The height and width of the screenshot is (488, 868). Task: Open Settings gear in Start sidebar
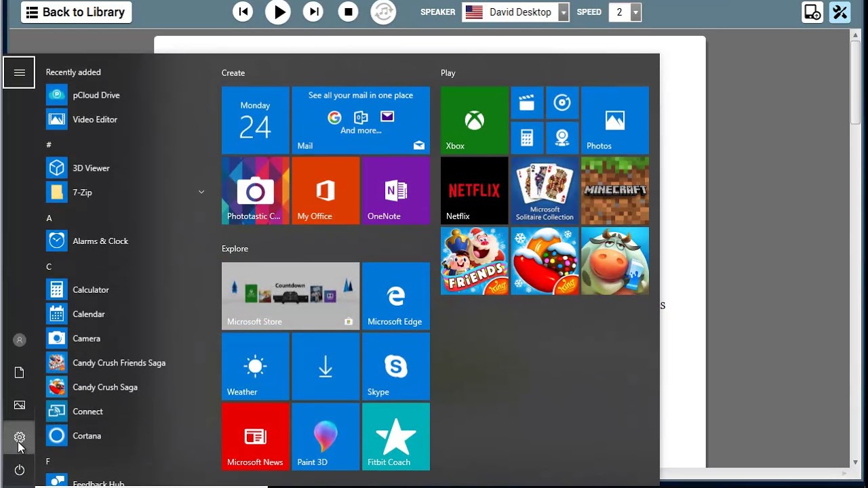click(19, 438)
